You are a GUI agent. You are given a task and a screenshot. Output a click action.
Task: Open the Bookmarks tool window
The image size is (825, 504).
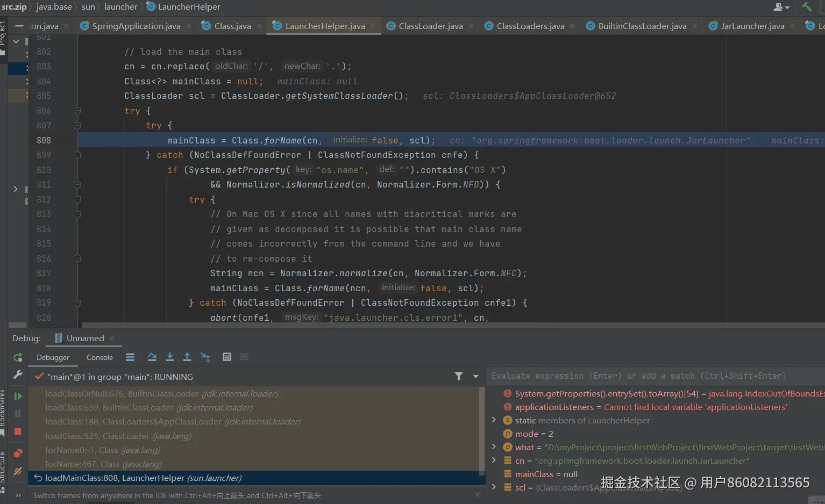(3, 412)
